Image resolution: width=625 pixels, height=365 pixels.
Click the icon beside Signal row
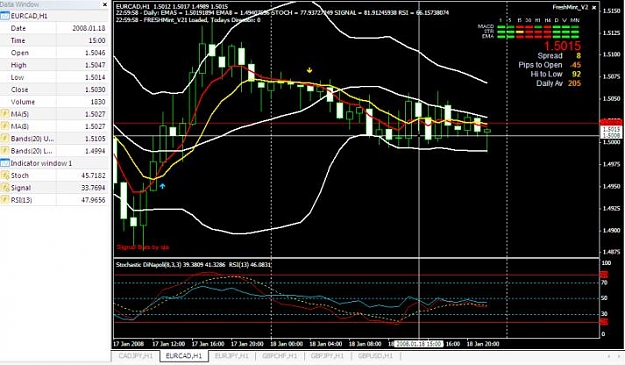coord(5,188)
